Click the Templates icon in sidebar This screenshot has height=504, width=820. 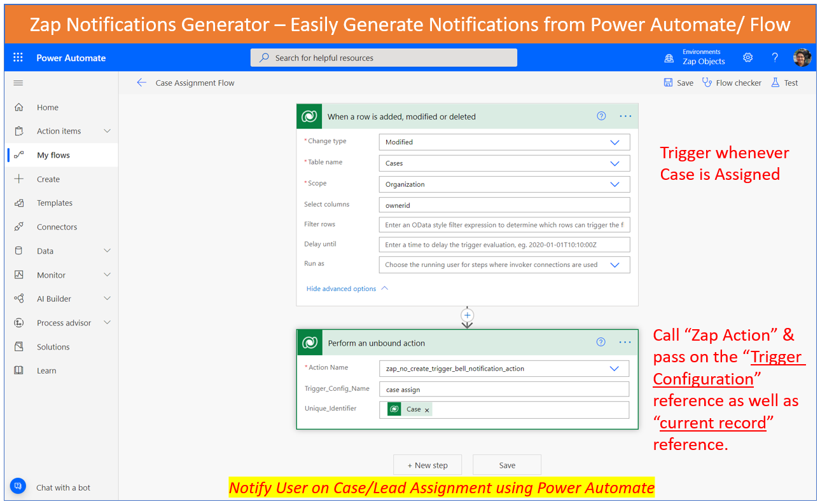[x=19, y=203]
